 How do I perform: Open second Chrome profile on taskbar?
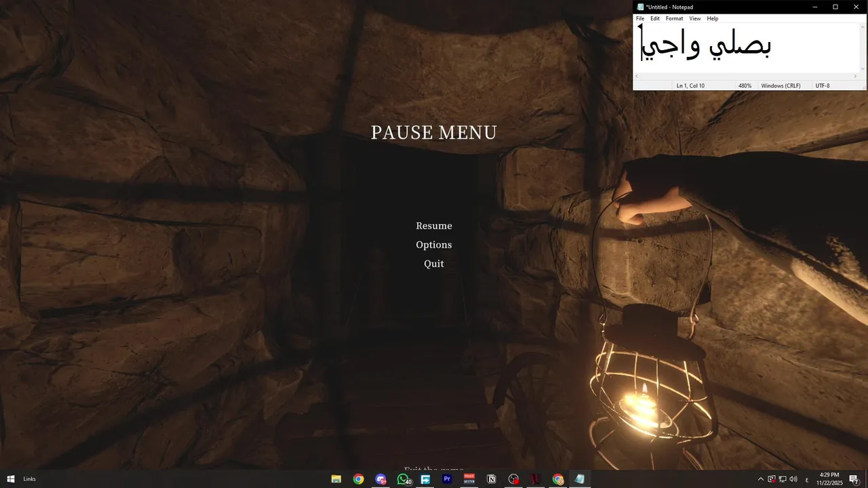[x=558, y=479]
